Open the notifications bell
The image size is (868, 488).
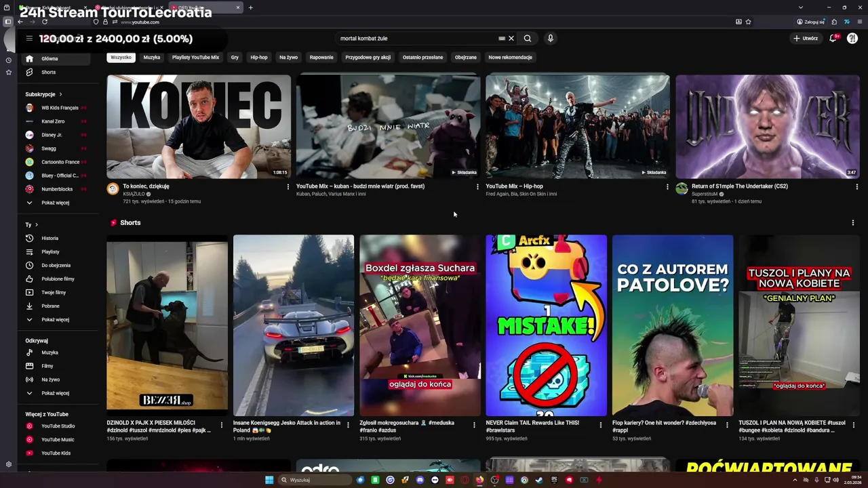point(833,39)
